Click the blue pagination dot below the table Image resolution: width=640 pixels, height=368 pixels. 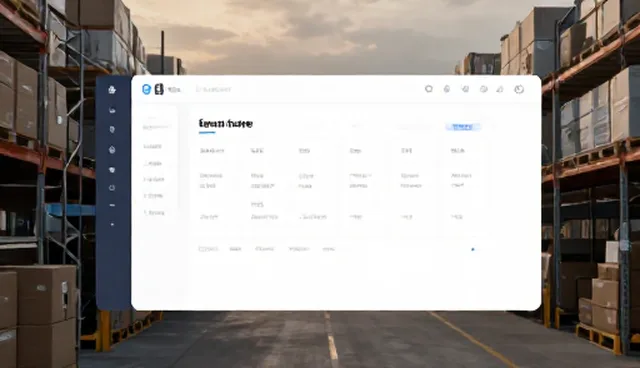point(473,249)
